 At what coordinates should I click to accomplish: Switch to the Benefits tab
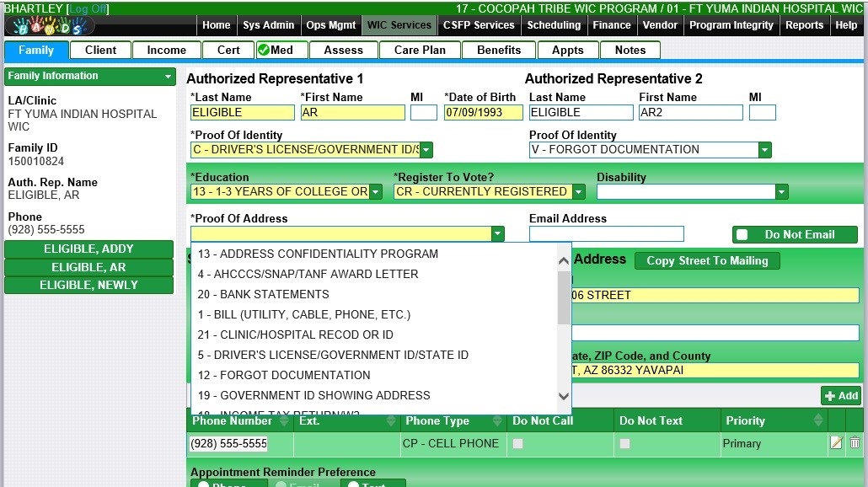(x=499, y=51)
